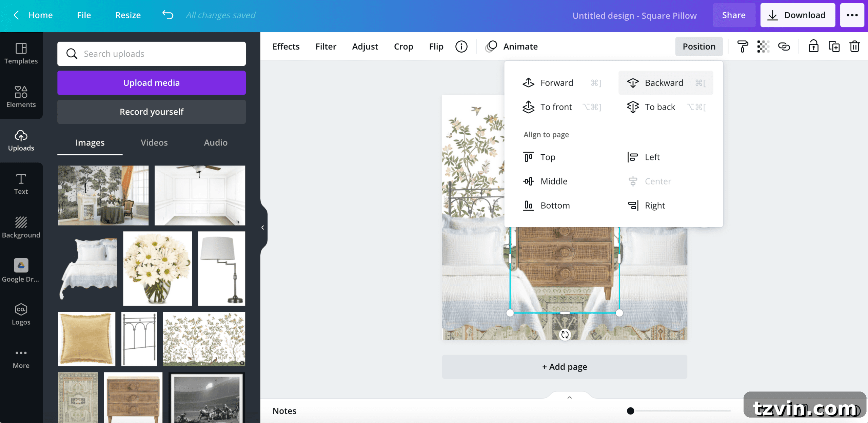Open the File menu

pyautogui.click(x=84, y=15)
